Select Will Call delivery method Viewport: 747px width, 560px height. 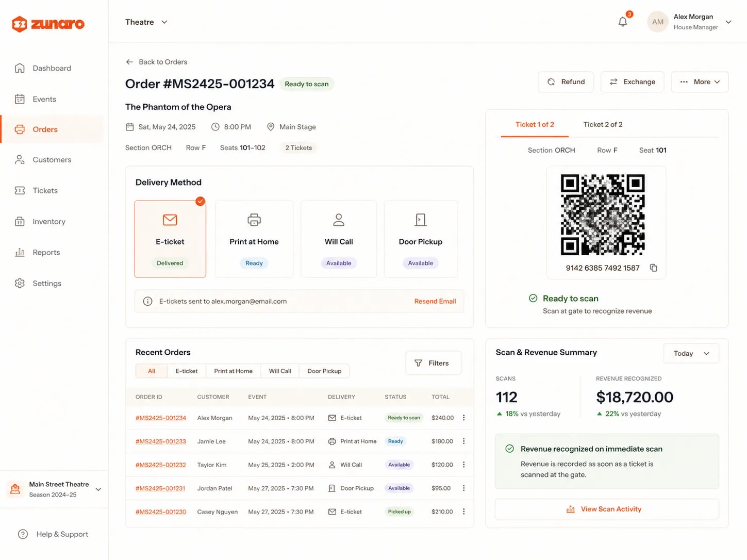point(339,239)
